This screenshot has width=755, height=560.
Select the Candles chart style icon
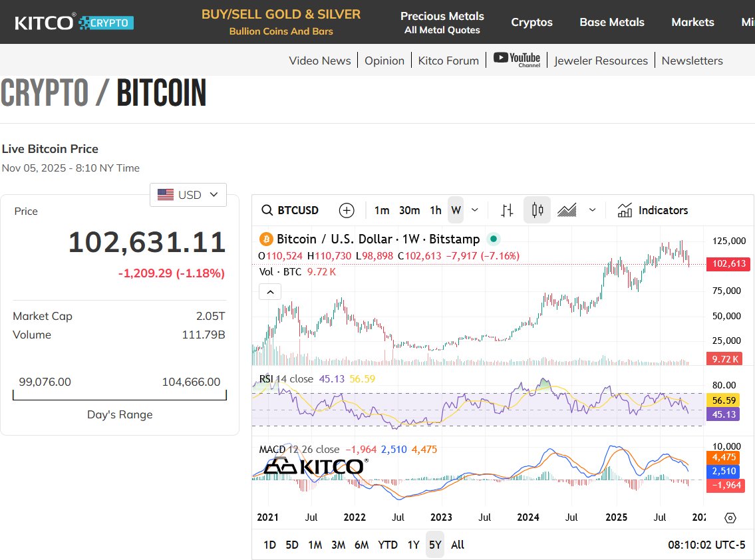pos(537,210)
